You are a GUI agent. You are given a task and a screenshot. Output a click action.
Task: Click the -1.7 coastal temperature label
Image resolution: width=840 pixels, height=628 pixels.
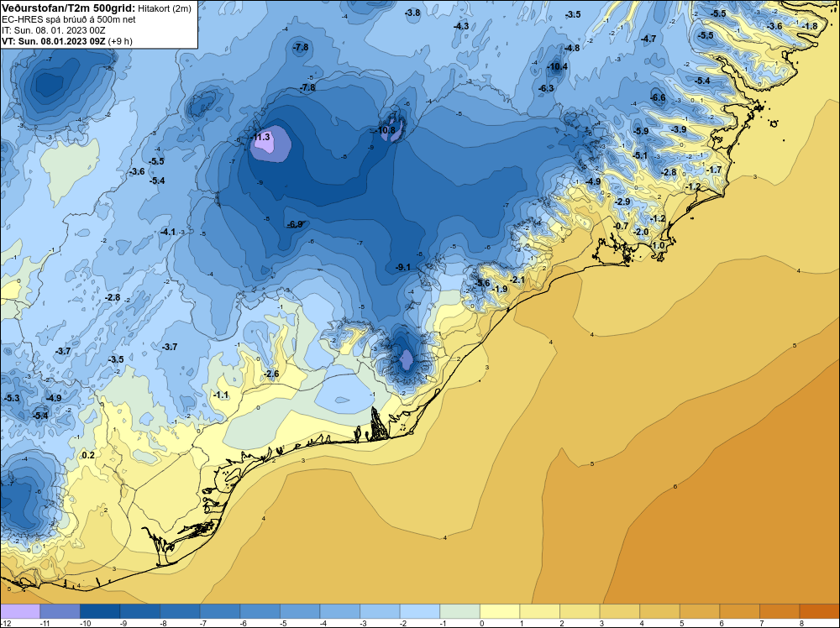713,170
